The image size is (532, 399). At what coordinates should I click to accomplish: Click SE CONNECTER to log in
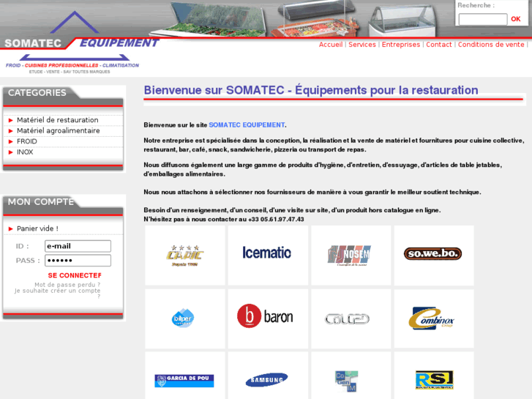75,275
